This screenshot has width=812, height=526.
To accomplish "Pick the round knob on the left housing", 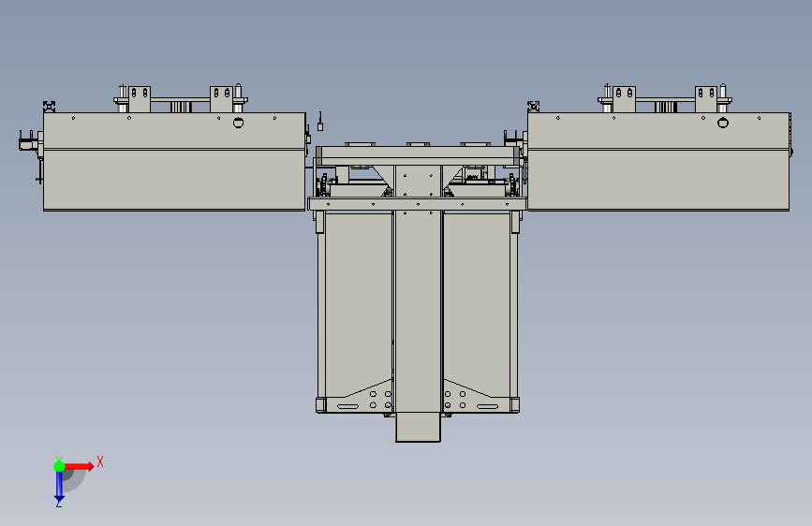I will point(238,123).
